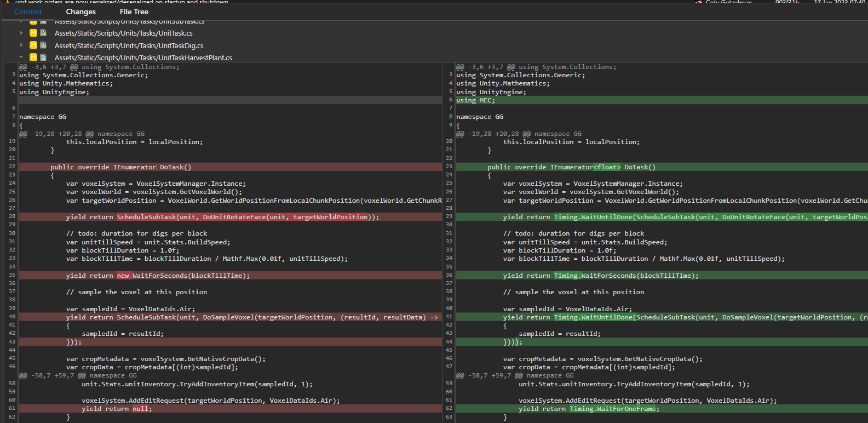Select the Assets/.../UnitTask.cs file path

pyautogui.click(x=123, y=33)
